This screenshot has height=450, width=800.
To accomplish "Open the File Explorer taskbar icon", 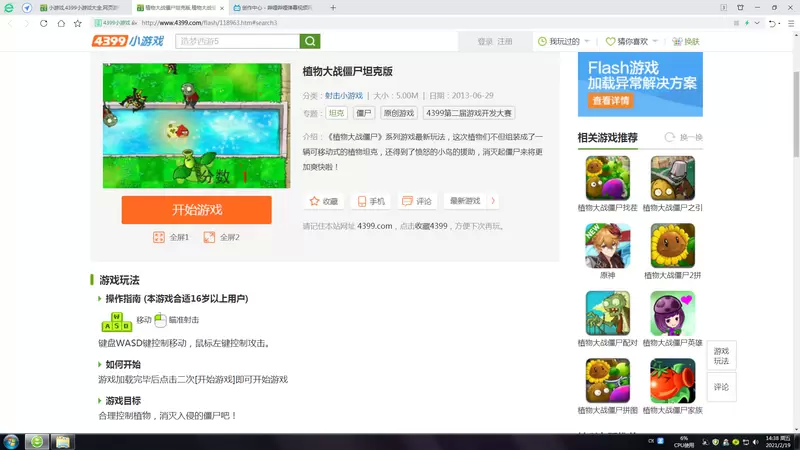I will pyautogui.click(x=63, y=441).
